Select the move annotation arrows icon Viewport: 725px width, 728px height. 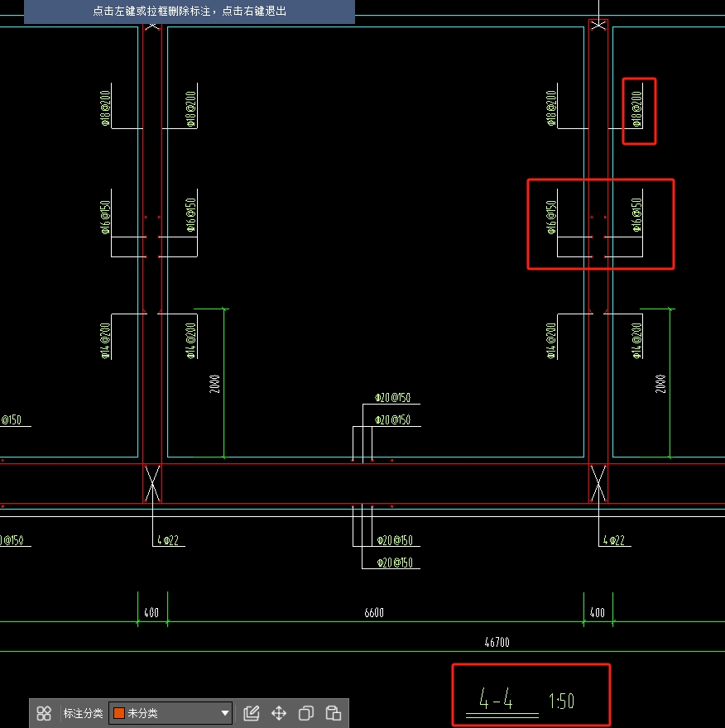coord(279,713)
